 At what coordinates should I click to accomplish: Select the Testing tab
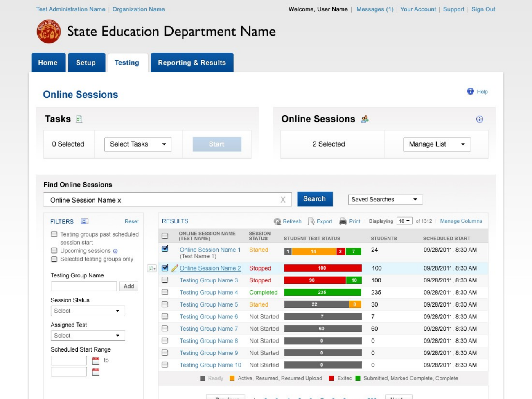(x=127, y=63)
